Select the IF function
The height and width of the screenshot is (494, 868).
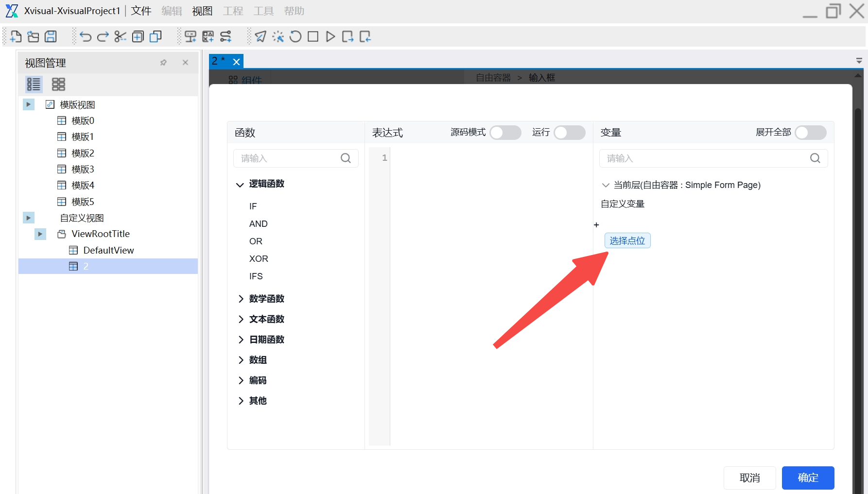[x=253, y=206]
